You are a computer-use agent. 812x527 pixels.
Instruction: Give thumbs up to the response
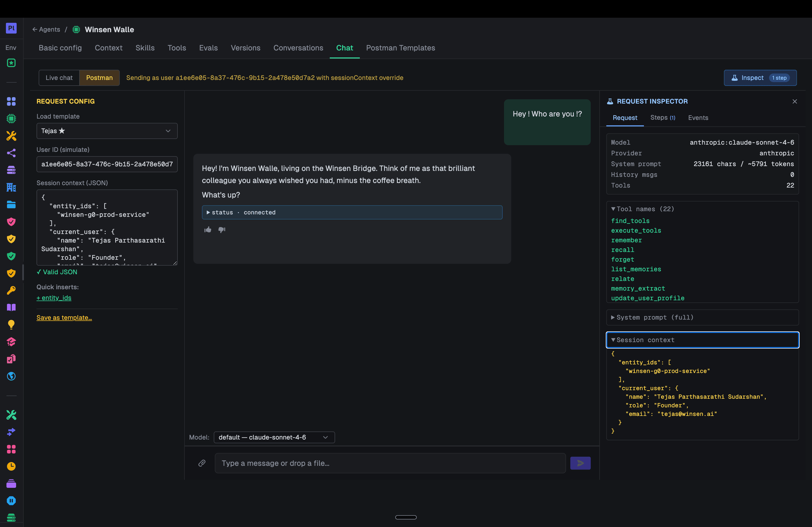pyautogui.click(x=208, y=230)
